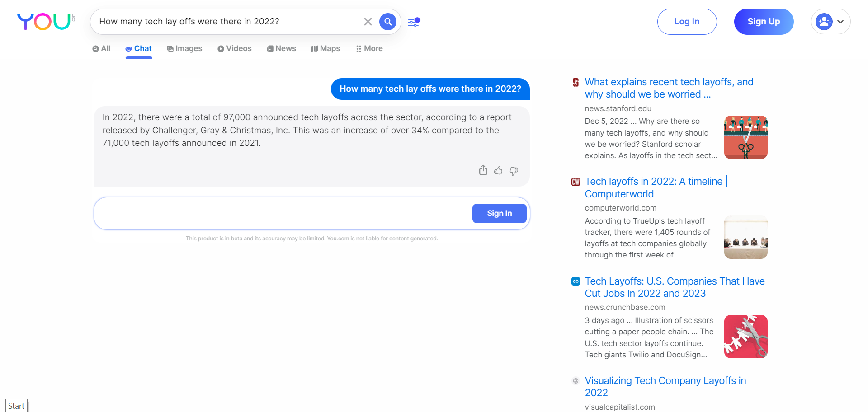Click the Crunchbase favicon icon

(x=576, y=281)
